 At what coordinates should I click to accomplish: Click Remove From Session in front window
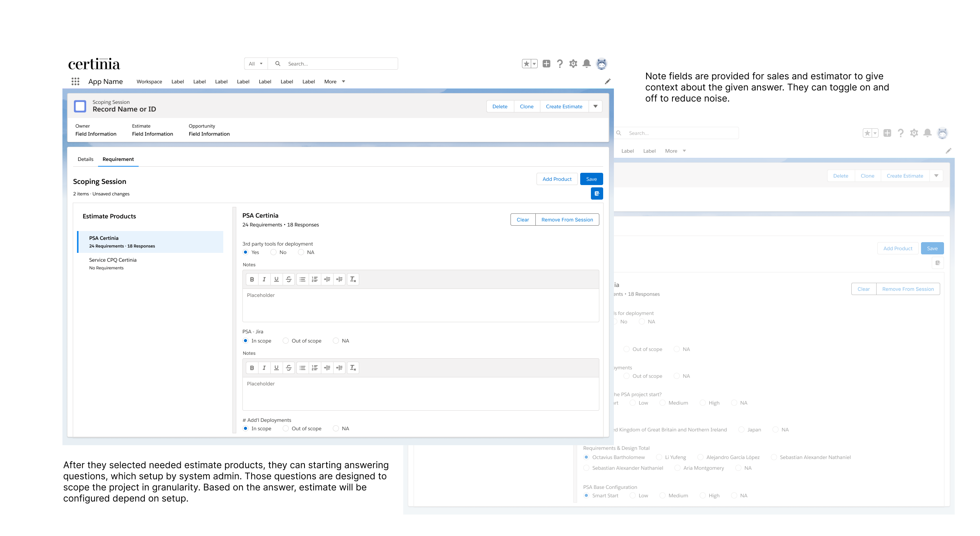click(567, 220)
